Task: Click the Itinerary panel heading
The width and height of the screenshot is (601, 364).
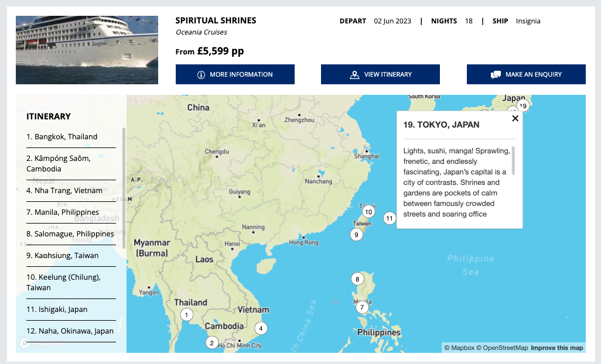Action: 49,116
